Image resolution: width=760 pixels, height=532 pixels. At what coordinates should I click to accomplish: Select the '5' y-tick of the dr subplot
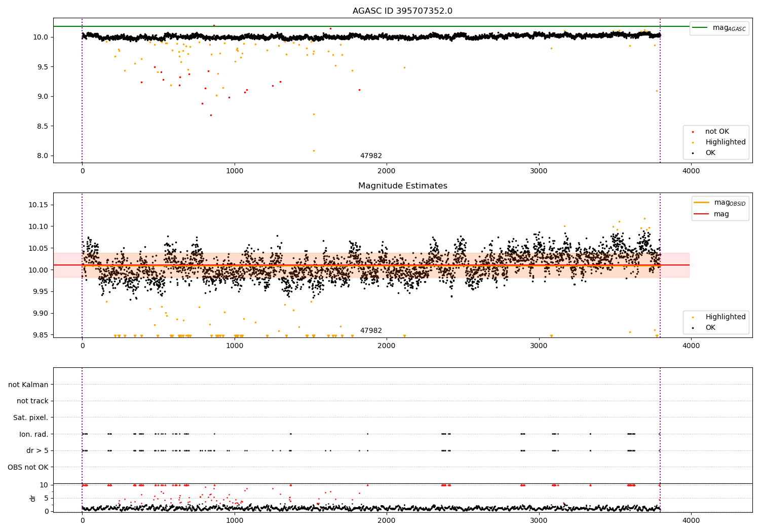pos(47,498)
